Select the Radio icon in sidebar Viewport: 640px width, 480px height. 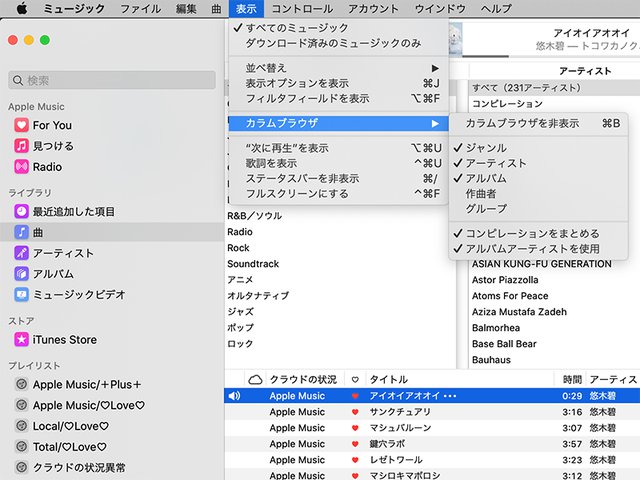click(x=21, y=167)
